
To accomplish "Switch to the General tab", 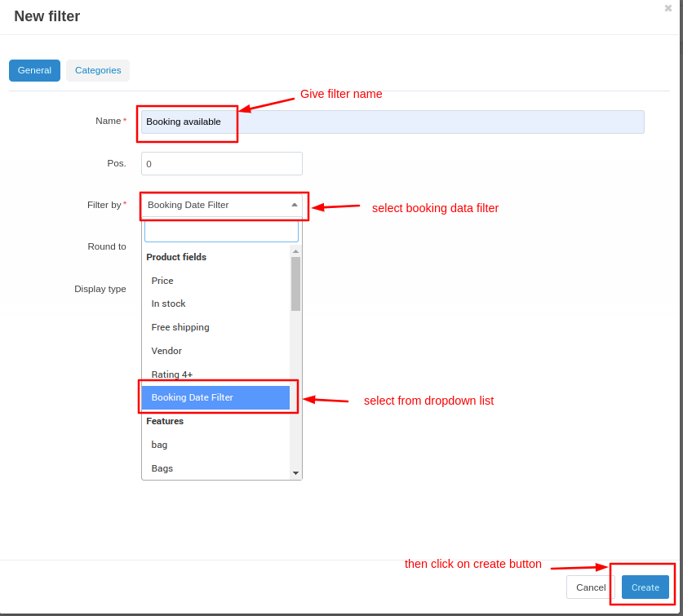I will [x=34, y=70].
